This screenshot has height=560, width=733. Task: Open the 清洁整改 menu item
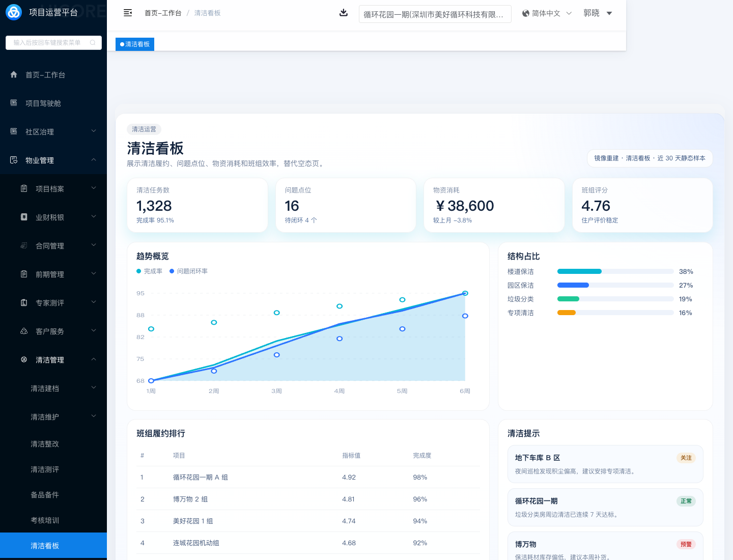coord(45,444)
